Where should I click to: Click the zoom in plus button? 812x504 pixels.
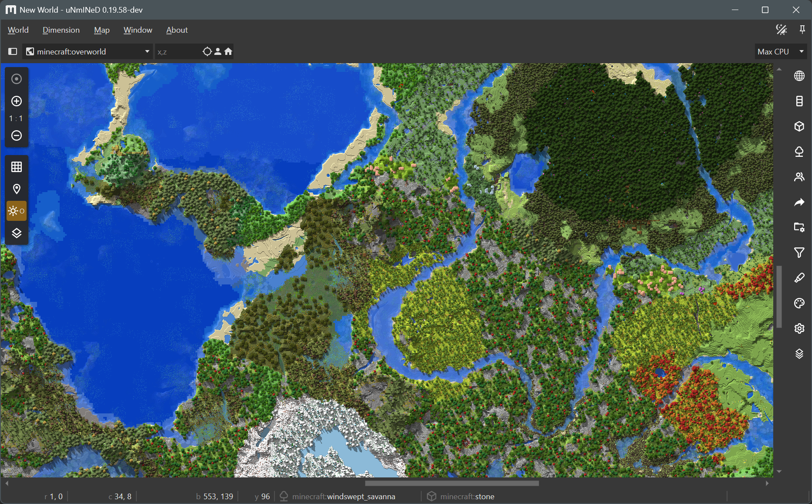pyautogui.click(x=17, y=101)
